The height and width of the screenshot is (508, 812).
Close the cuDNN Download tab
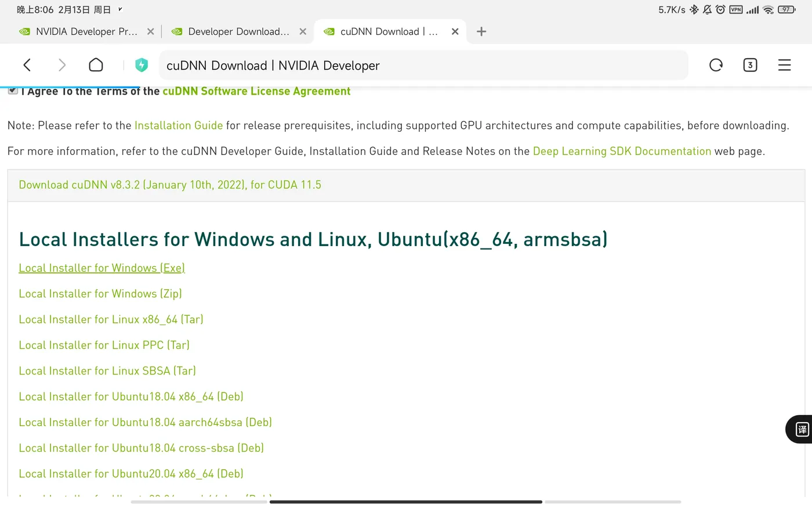[455, 31]
